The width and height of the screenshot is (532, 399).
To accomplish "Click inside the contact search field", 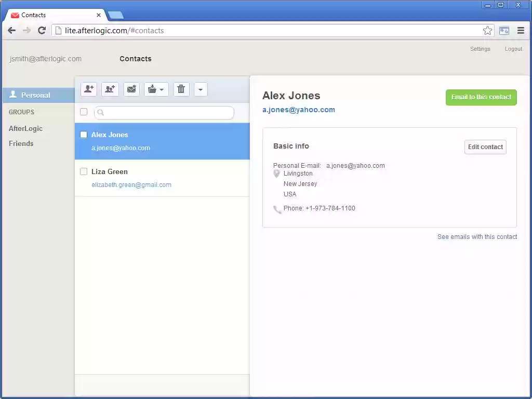I will (x=166, y=113).
